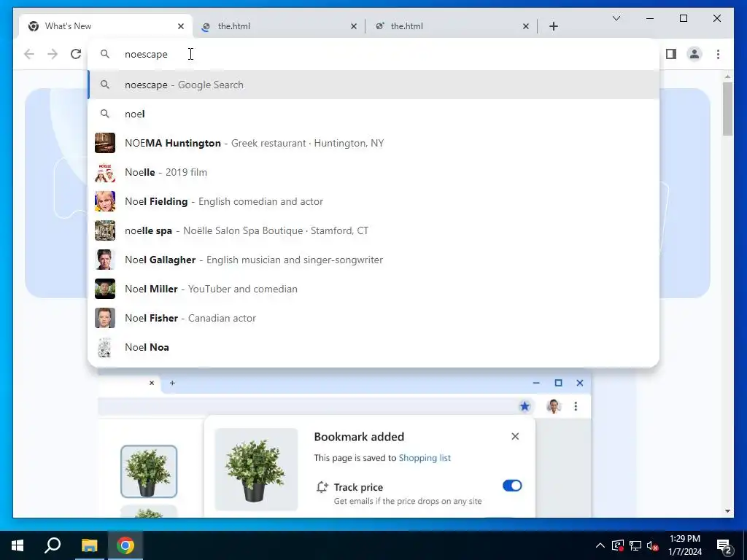Open the taskbar clock showing 1:29 PM
Screen dimensions: 747x560
684,545
